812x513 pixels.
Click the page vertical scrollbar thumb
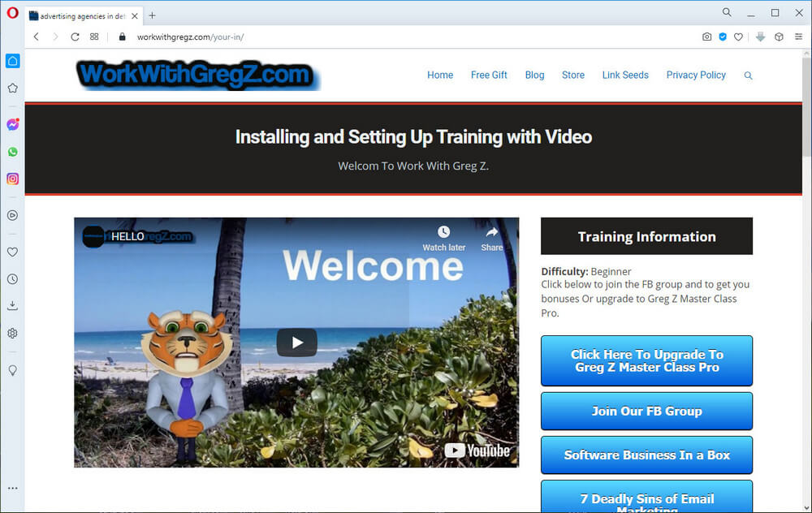point(807,108)
